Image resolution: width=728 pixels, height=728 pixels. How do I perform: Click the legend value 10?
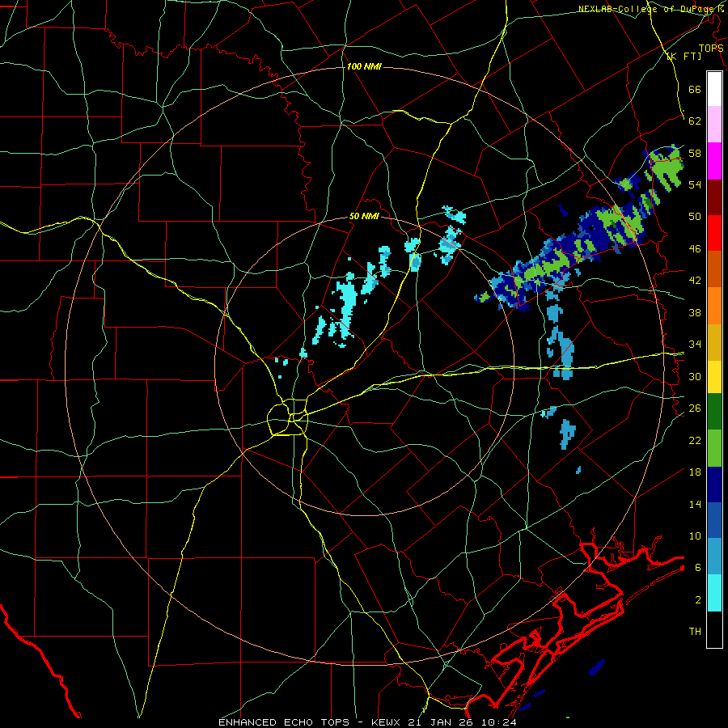[695, 535]
